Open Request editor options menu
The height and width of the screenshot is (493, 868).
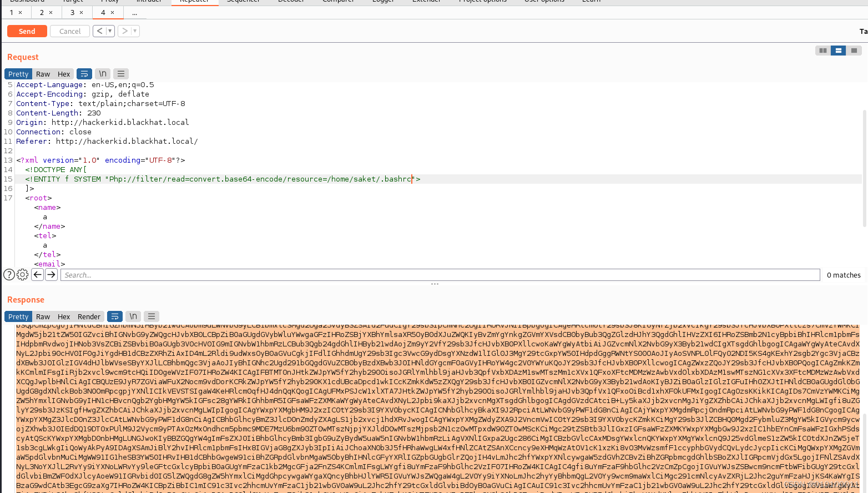tap(121, 73)
